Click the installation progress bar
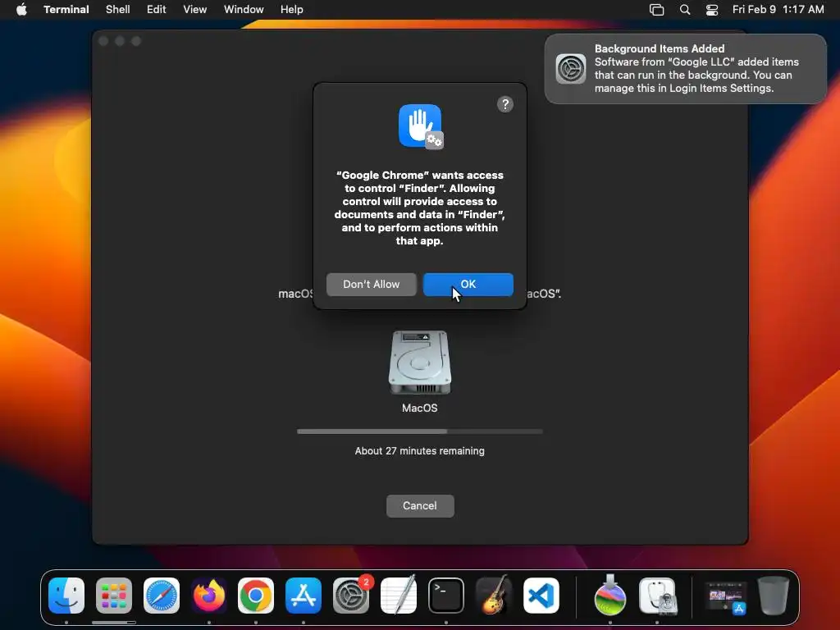Image resolution: width=840 pixels, height=630 pixels. [x=420, y=431]
